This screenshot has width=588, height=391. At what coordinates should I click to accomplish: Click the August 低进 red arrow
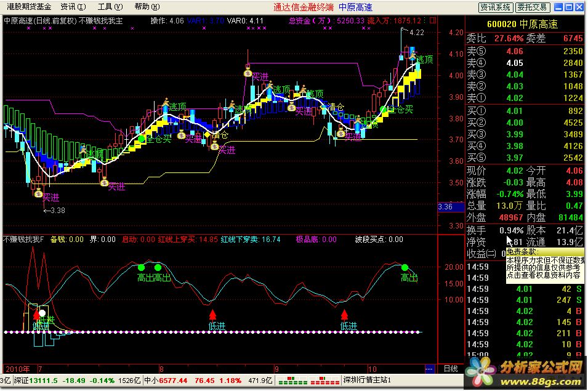pyautogui.click(x=212, y=315)
